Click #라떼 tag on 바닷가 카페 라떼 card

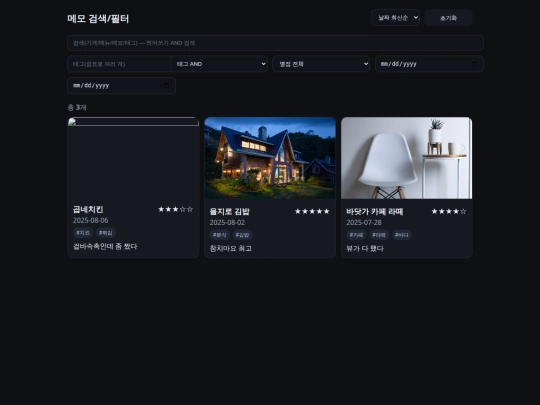click(379, 235)
